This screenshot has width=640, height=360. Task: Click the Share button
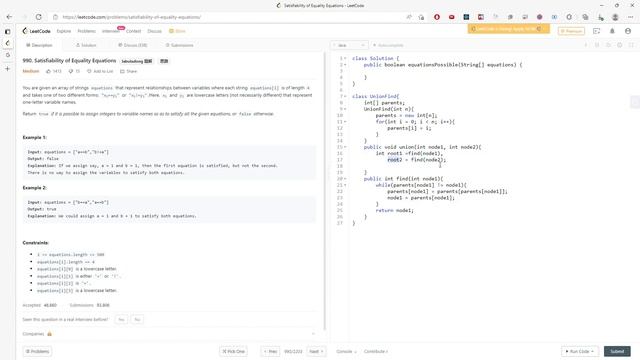click(129, 71)
